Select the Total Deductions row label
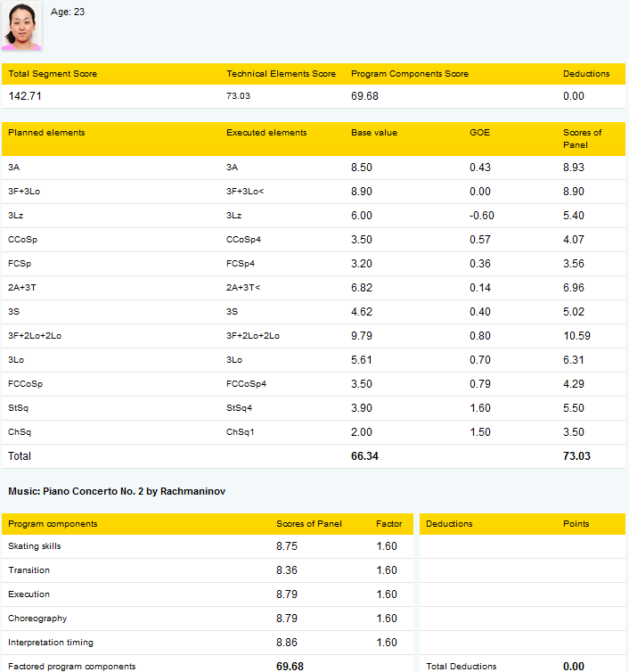629x672 pixels. click(x=461, y=667)
